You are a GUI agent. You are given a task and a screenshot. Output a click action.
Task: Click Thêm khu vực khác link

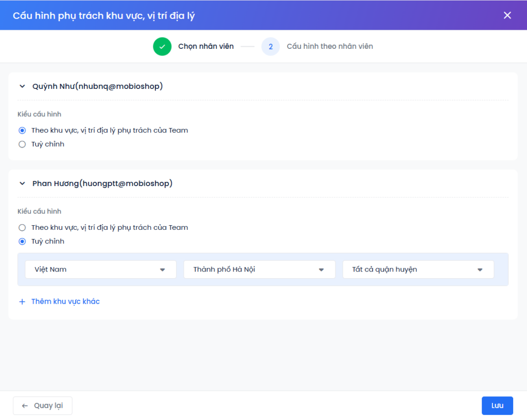[x=65, y=301]
